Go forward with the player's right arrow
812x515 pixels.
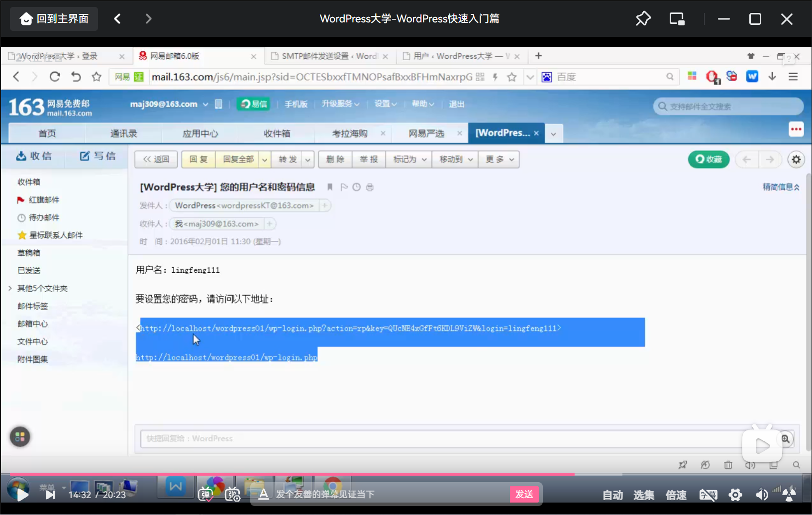tap(148, 19)
